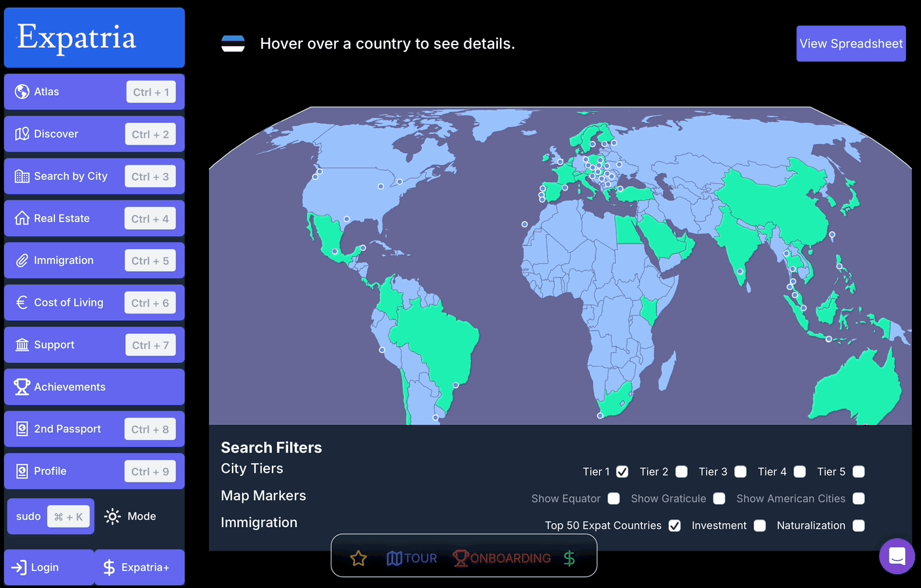The image size is (921, 588).
Task: Enable the Show Equator checkbox
Action: (614, 498)
